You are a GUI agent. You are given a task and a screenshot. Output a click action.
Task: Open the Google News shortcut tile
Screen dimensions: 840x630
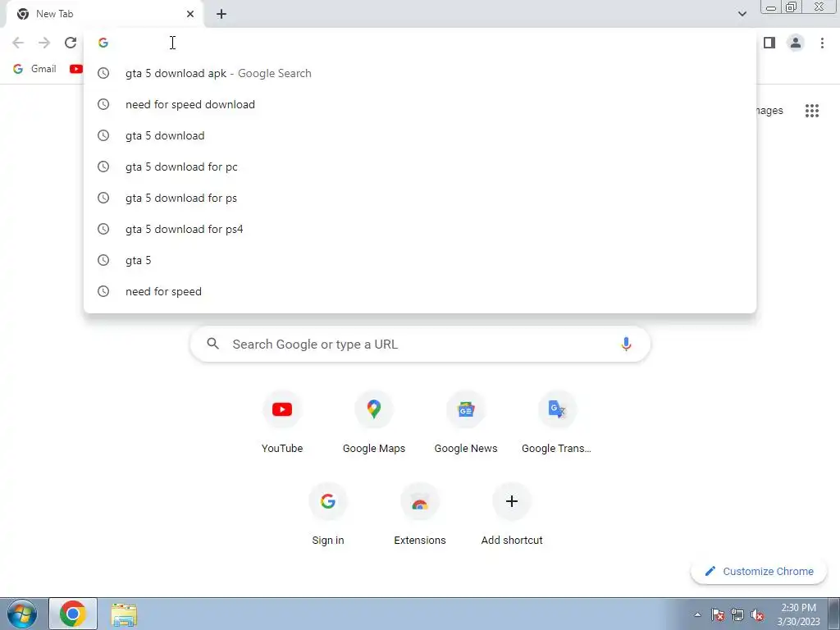click(466, 422)
